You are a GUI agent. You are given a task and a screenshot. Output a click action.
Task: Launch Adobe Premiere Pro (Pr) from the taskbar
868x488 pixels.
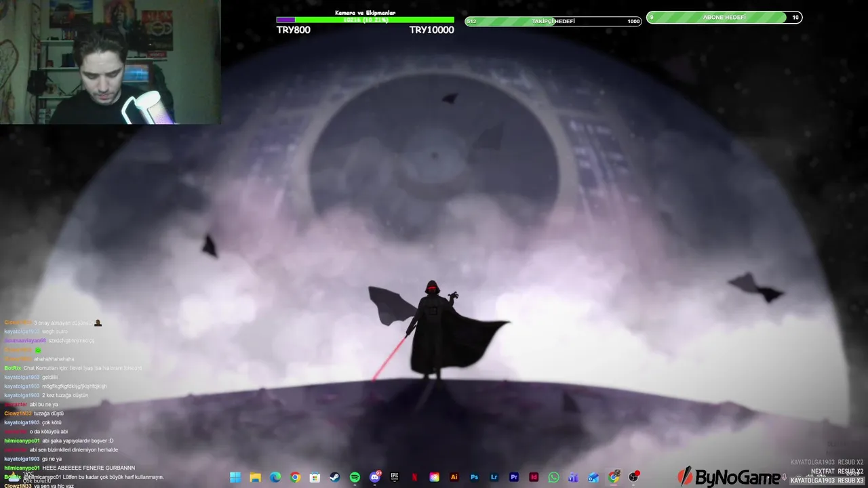(514, 477)
